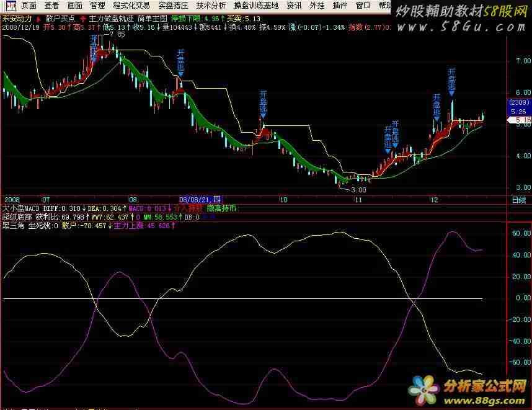Open the 插件 menu
This screenshot has height=410, width=532.
pos(340,6)
